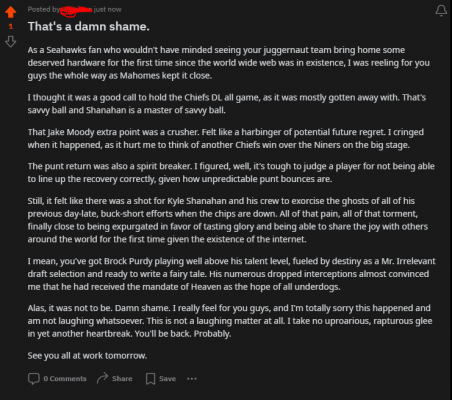Toggle post notifications with the bell icon
The image size is (452, 400).
click(441, 10)
